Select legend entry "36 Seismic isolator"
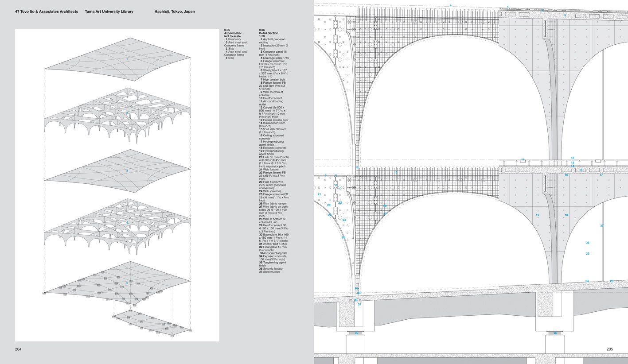 click(271, 269)
